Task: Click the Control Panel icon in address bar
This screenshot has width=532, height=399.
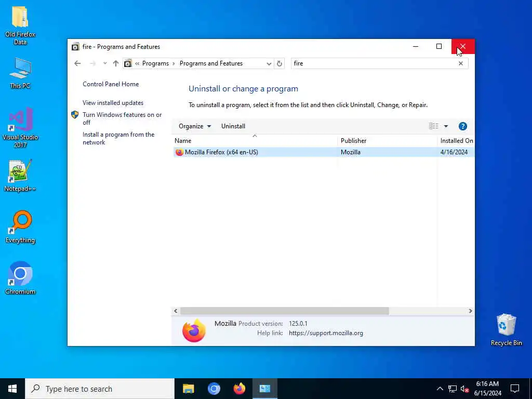Action: point(128,63)
